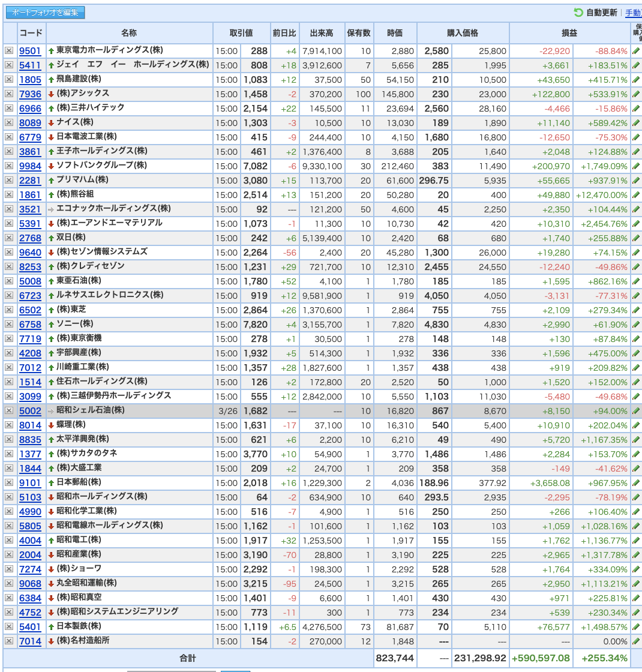This screenshot has width=642, height=672.
Task: Edit ジェイ エフ イー row pencil icon
Action: pos(636,65)
